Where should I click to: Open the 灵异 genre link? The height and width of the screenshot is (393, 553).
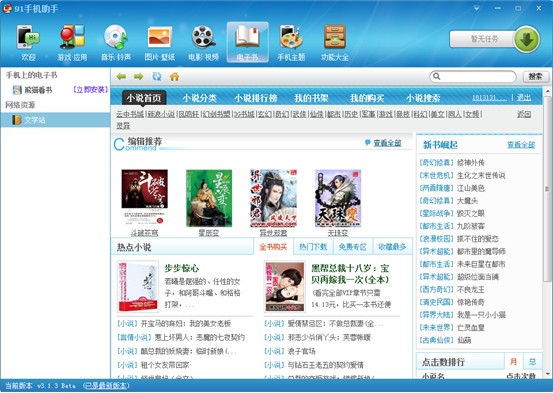point(123,126)
